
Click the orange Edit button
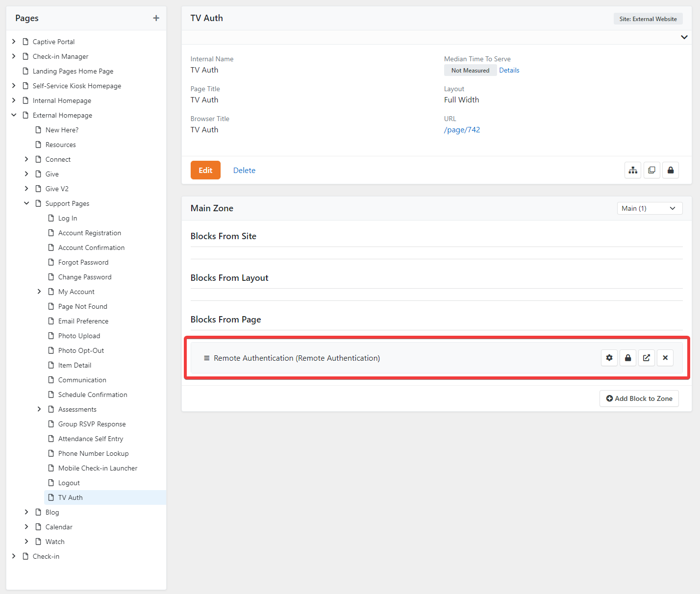tap(205, 170)
